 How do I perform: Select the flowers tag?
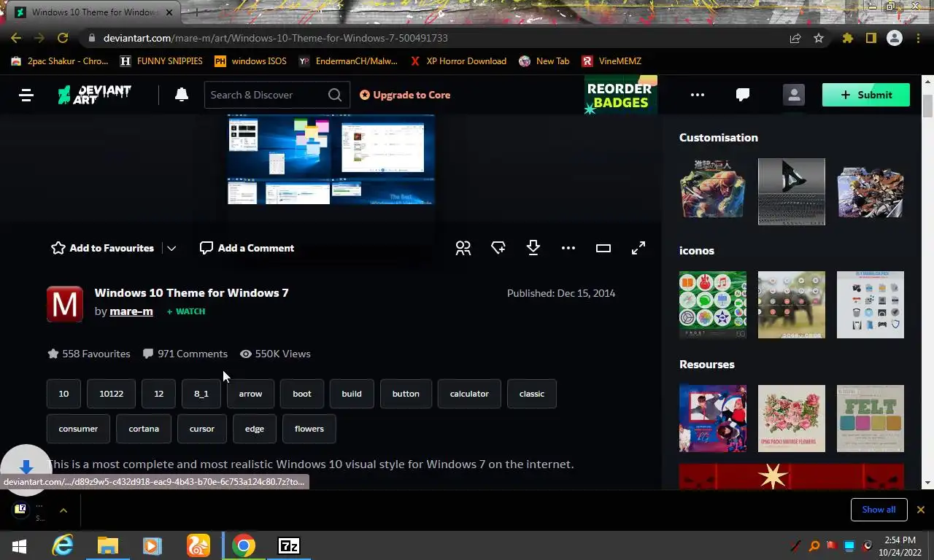pyautogui.click(x=309, y=429)
